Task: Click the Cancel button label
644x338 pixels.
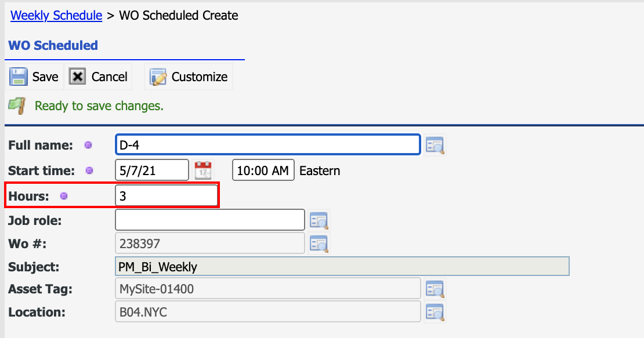Action: 109,77
